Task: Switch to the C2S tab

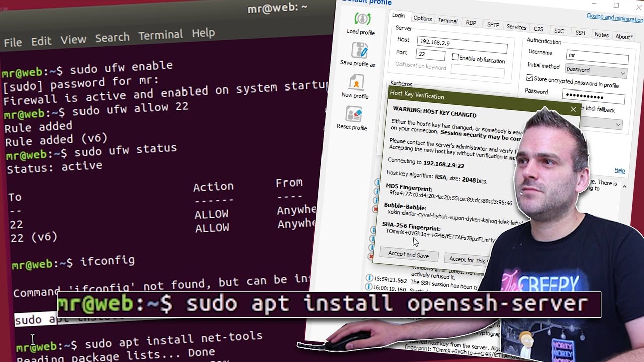Action: pos(538,29)
